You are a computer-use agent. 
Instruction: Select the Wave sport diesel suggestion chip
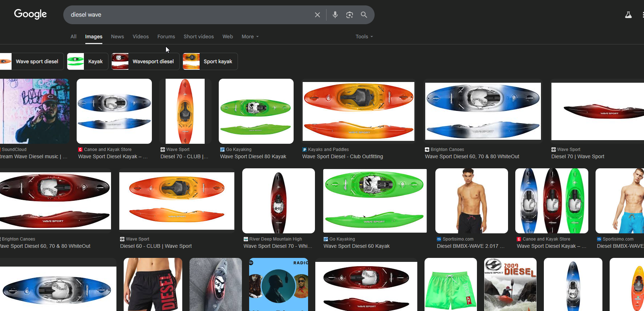(31, 61)
